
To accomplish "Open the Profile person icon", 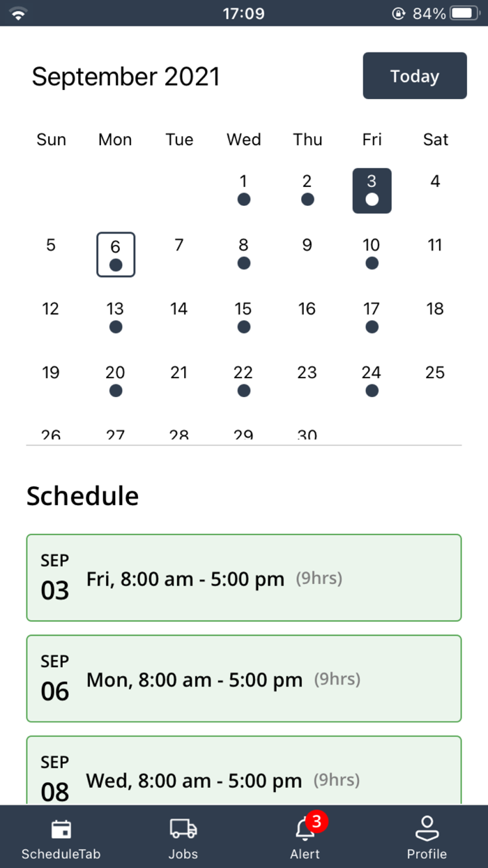I will click(x=427, y=829).
